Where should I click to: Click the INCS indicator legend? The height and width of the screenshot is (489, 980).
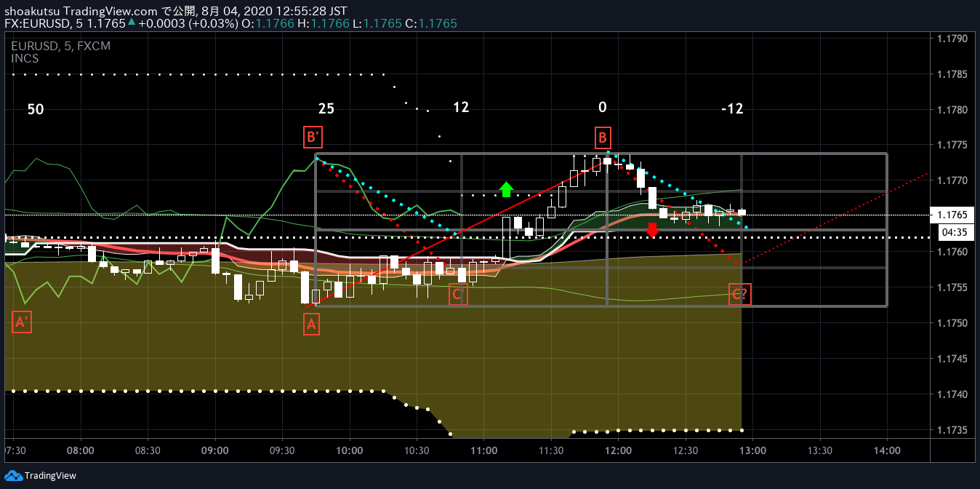pyautogui.click(x=25, y=58)
